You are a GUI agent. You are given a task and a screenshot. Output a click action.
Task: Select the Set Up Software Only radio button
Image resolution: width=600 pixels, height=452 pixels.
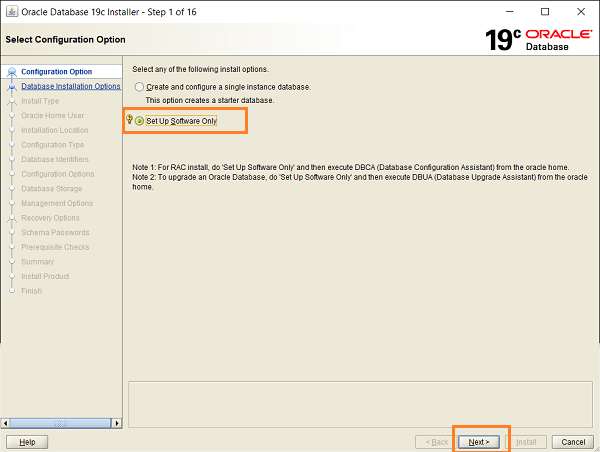click(x=139, y=121)
